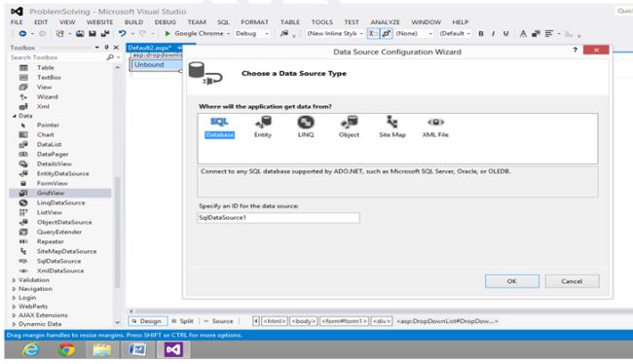Image resolution: width=633 pixels, height=364 pixels.
Task: Select the SQL Database data source type
Action: tap(219, 127)
